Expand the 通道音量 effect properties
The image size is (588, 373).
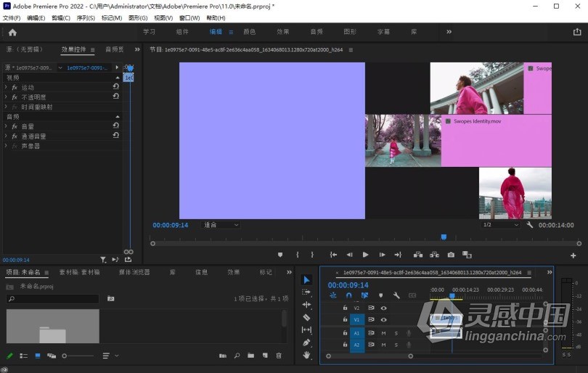tap(6, 136)
